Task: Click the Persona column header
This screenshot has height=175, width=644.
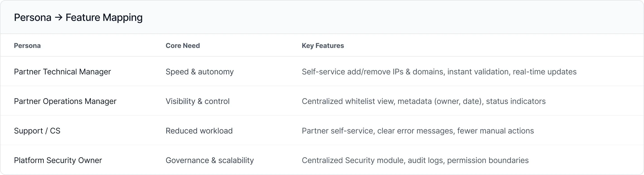Action: point(27,46)
